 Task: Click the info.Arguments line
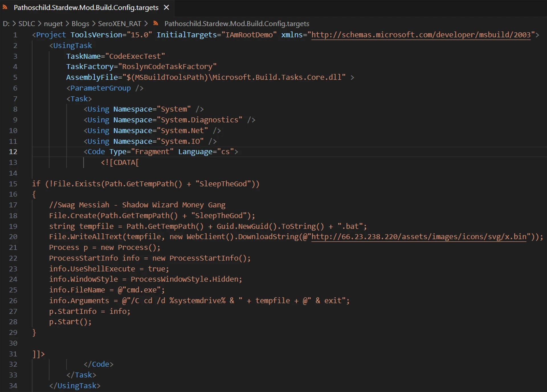coord(199,301)
